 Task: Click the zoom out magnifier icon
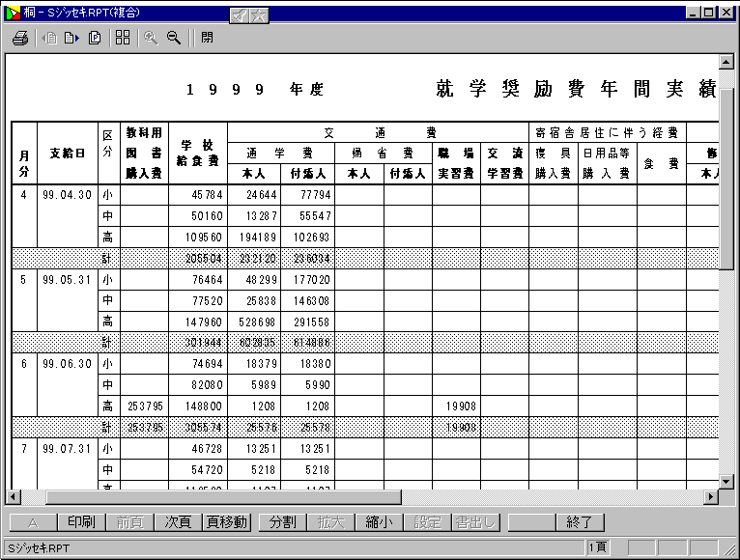pos(174,38)
